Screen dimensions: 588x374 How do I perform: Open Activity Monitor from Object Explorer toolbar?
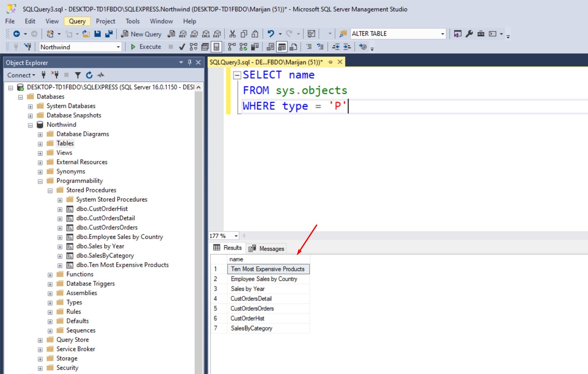coord(100,75)
